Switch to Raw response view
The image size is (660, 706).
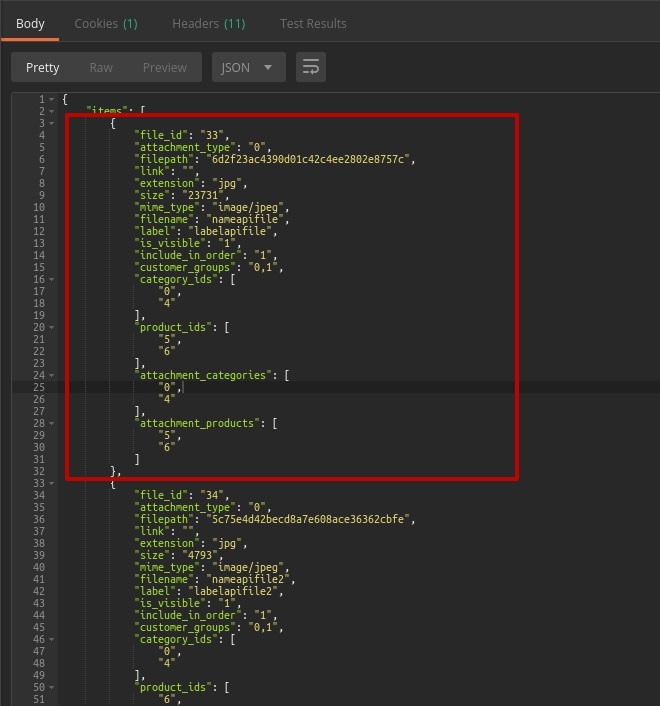(101, 67)
